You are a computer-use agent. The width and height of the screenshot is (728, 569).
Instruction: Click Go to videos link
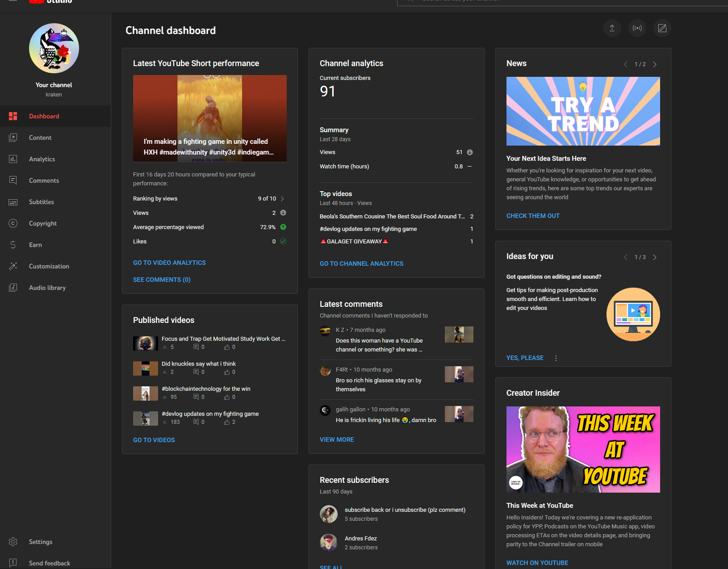click(154, 440)
